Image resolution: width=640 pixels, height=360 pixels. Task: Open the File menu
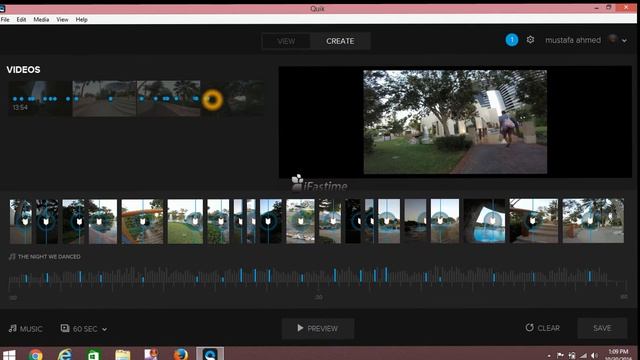tap(5, 20)
